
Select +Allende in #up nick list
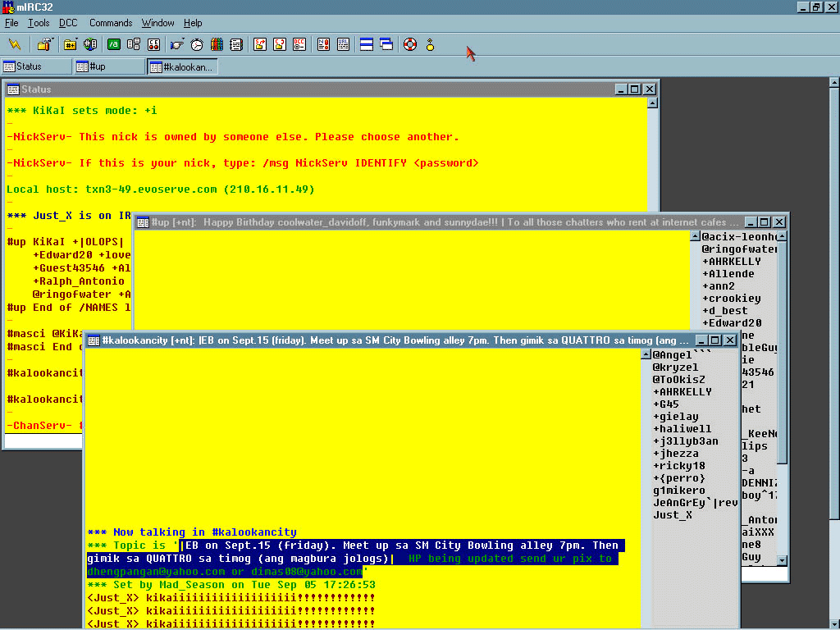[728, 274]
